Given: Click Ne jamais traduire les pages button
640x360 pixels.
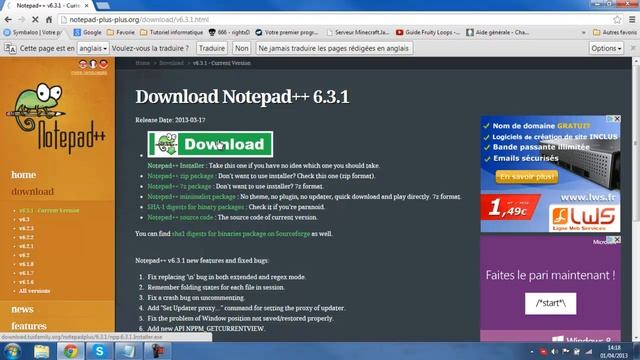Looking at the screenshot, I should [x=334, y=48].
